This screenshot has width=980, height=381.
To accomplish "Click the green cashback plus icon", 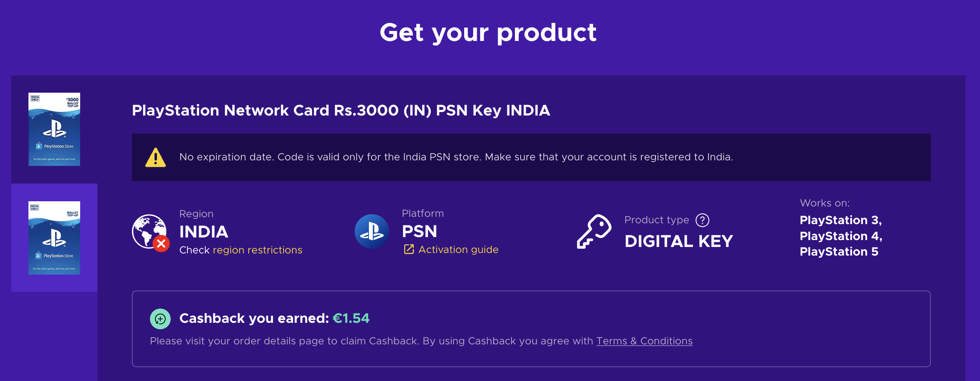I will click(160, 319).
